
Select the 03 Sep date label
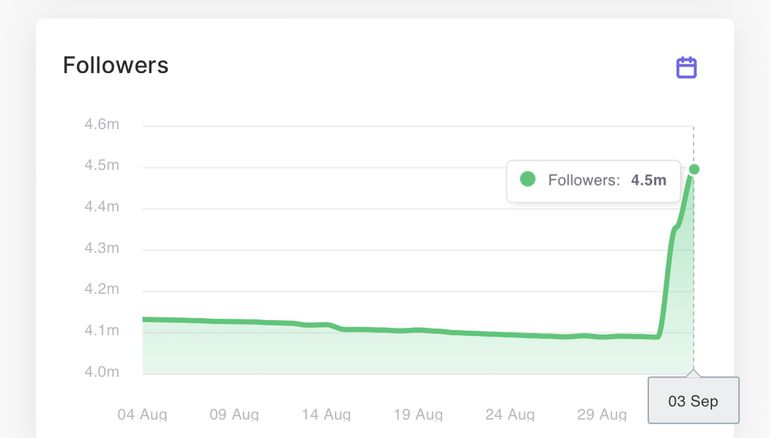click(693, 401)
